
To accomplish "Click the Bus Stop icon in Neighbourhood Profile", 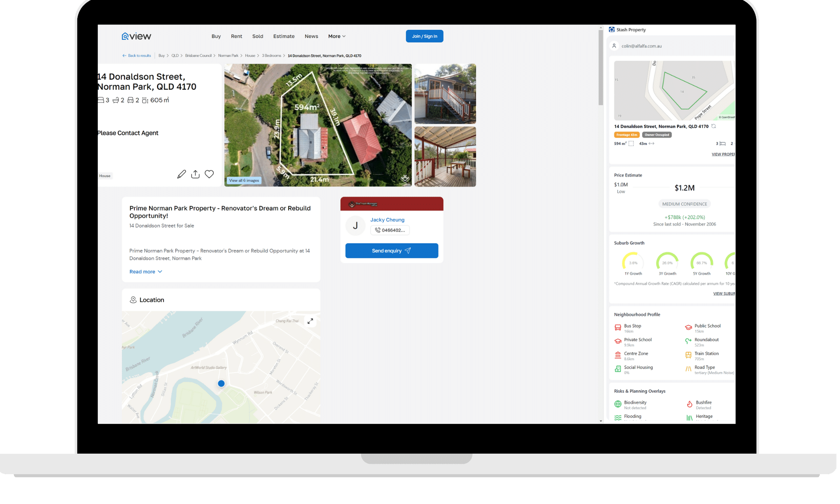I will (x=618, y=328).
